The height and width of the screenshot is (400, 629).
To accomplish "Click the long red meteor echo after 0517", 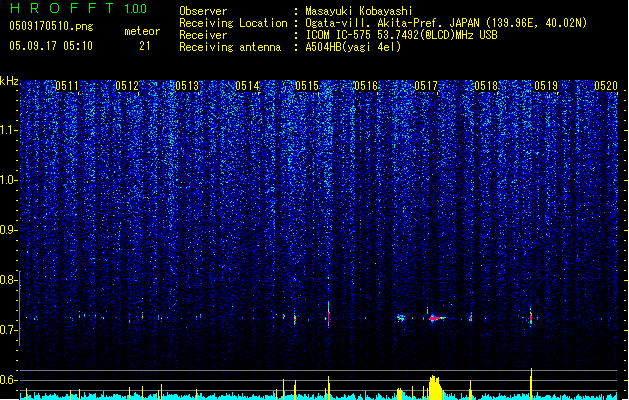I will coord(437,318).
